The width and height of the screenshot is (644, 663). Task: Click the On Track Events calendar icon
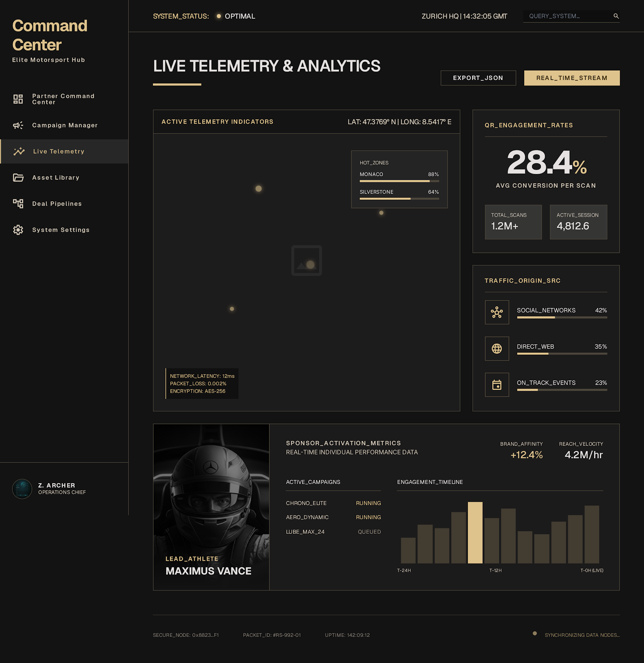click(497, 385)
